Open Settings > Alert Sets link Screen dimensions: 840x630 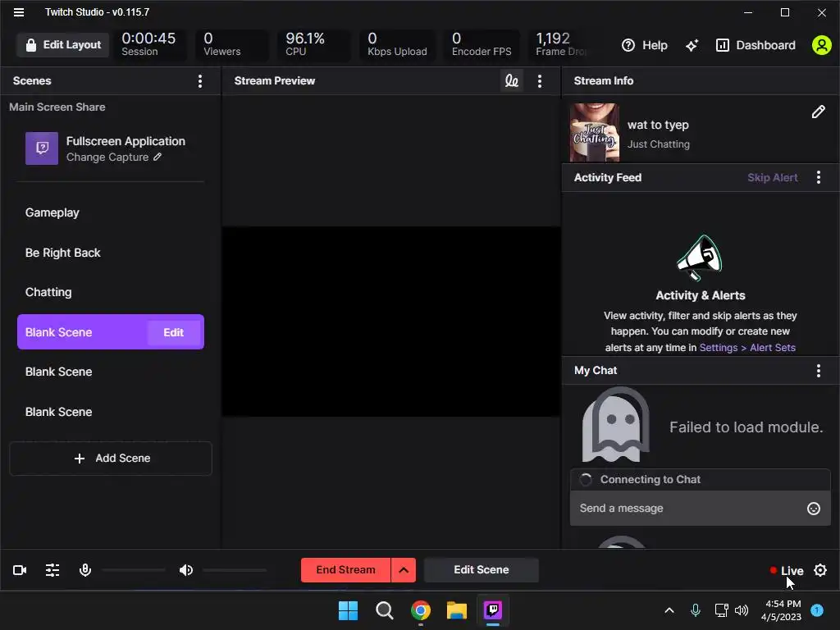(x=747, y=348)
